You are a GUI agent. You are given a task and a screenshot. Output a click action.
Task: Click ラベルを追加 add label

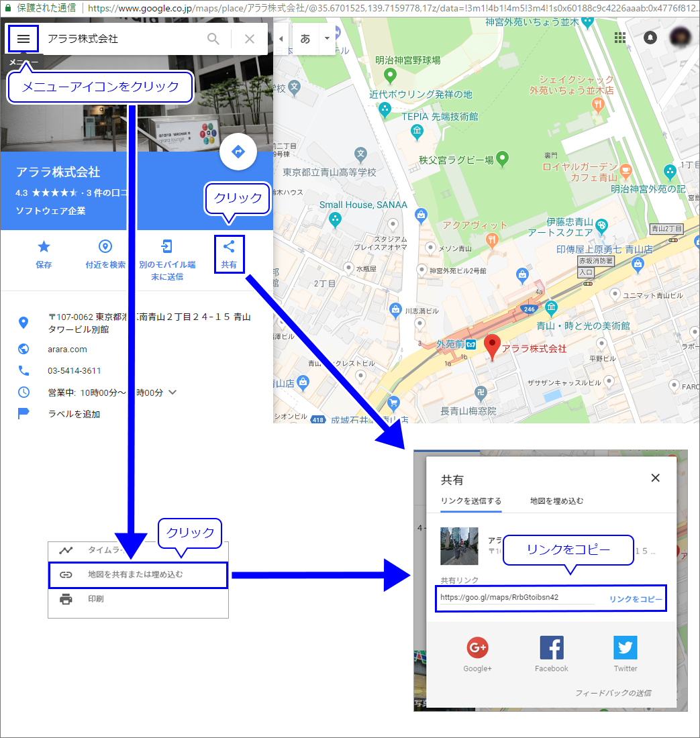(74, 414)
